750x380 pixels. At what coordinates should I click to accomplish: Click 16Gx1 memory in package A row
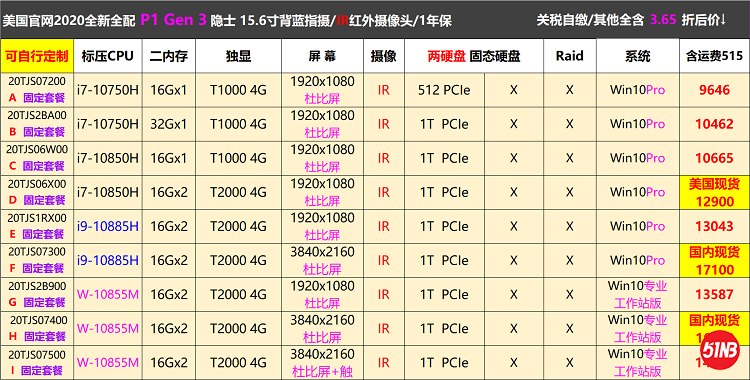(168, 90)
